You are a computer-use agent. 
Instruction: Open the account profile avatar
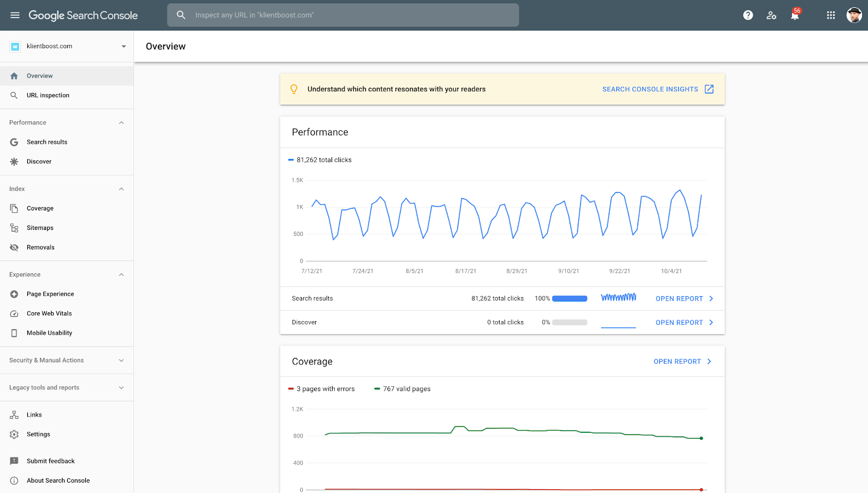coord(854,15)
